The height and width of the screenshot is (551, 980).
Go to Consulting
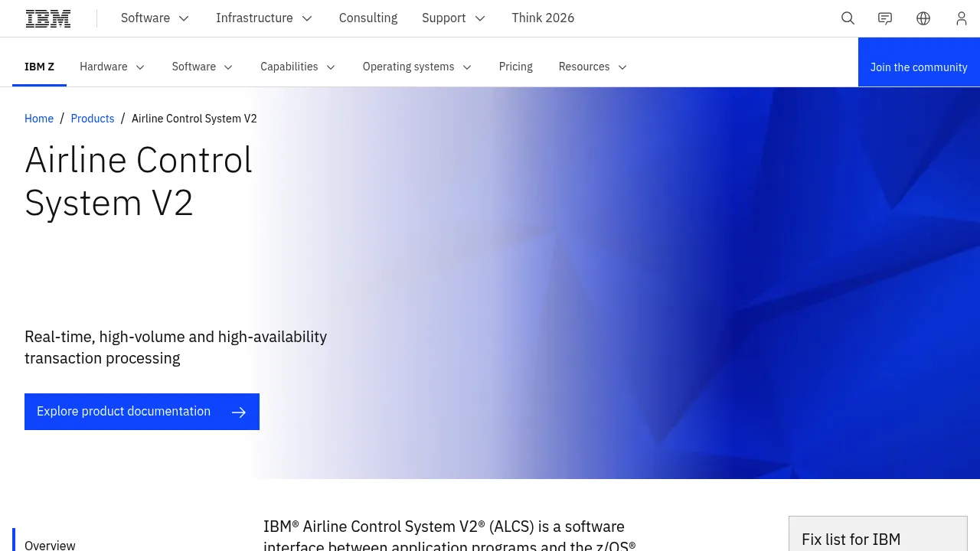pyautogui.click(x=368, y=18)
